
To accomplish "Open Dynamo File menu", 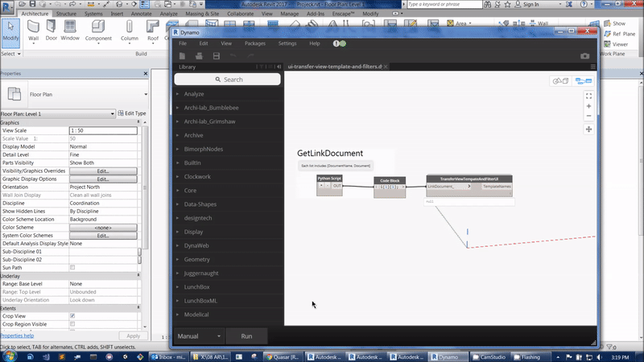I will coord(183,43).
